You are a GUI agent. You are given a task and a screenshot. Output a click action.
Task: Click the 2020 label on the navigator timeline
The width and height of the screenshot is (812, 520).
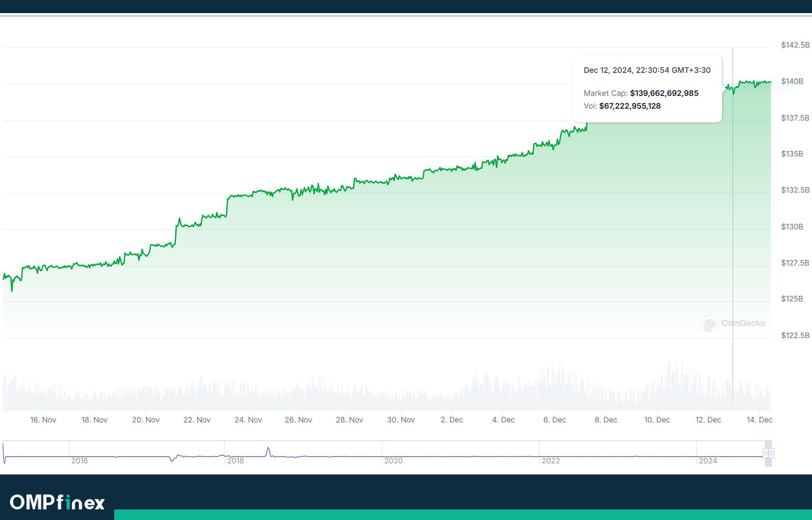393,461
